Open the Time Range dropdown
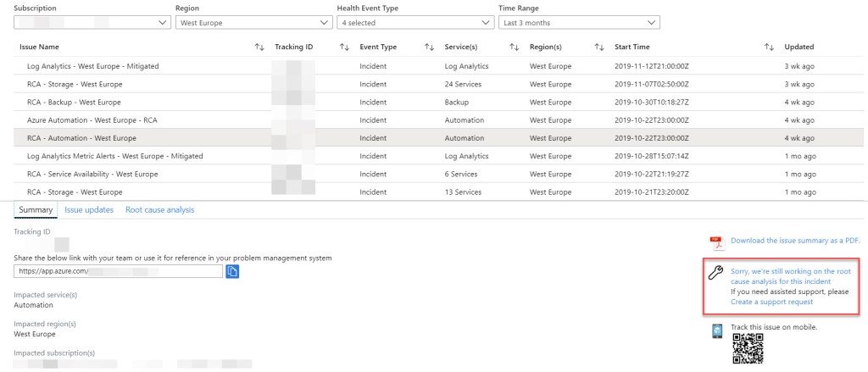868x372 pixels. tap(578, 23)
